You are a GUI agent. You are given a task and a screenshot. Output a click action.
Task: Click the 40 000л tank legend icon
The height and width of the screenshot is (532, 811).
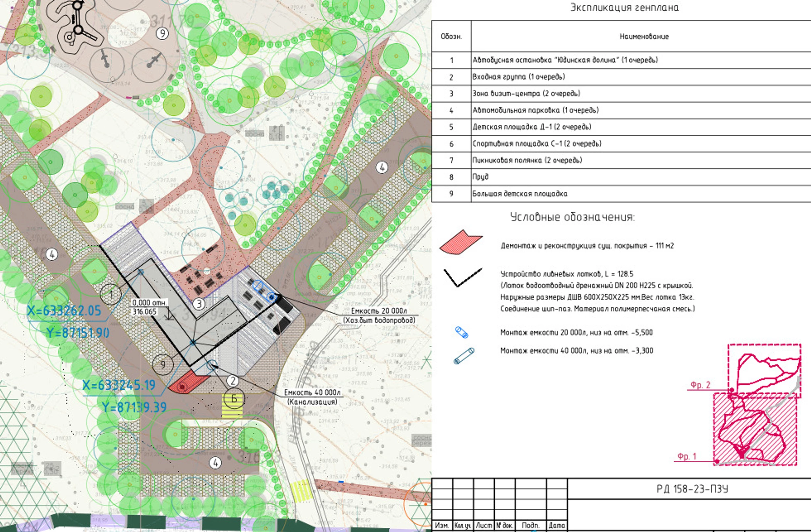(464, 356)
